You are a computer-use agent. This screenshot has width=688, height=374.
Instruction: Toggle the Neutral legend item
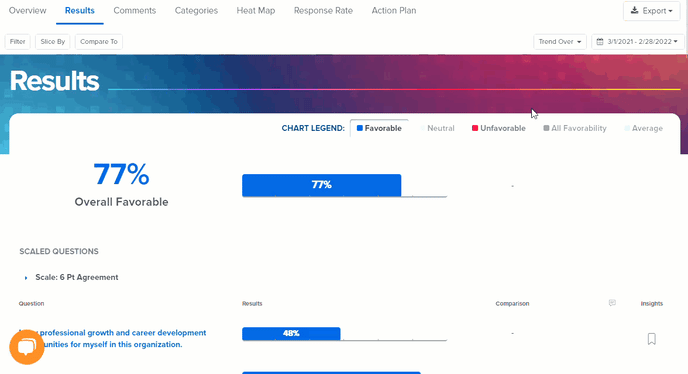pyautogui.click(x=437, y=128)
